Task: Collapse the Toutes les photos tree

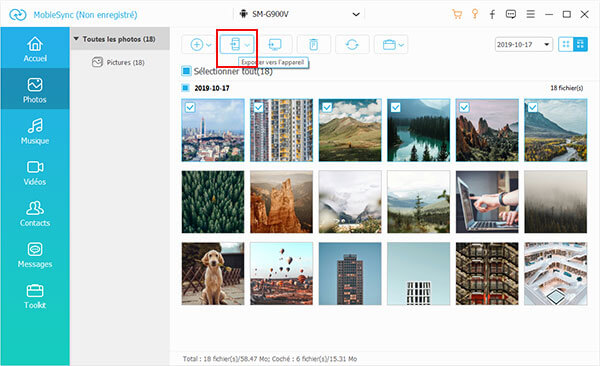Action: 76,39
